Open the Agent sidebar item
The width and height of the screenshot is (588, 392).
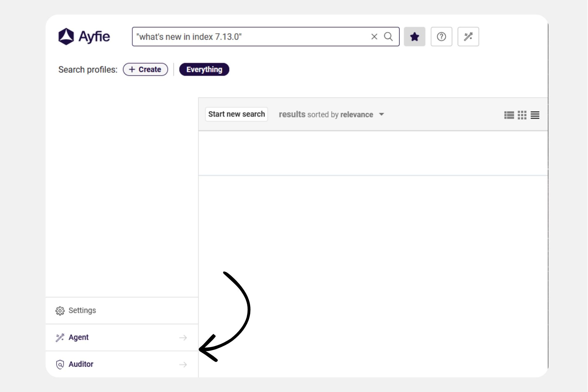(x=78, y=337)
